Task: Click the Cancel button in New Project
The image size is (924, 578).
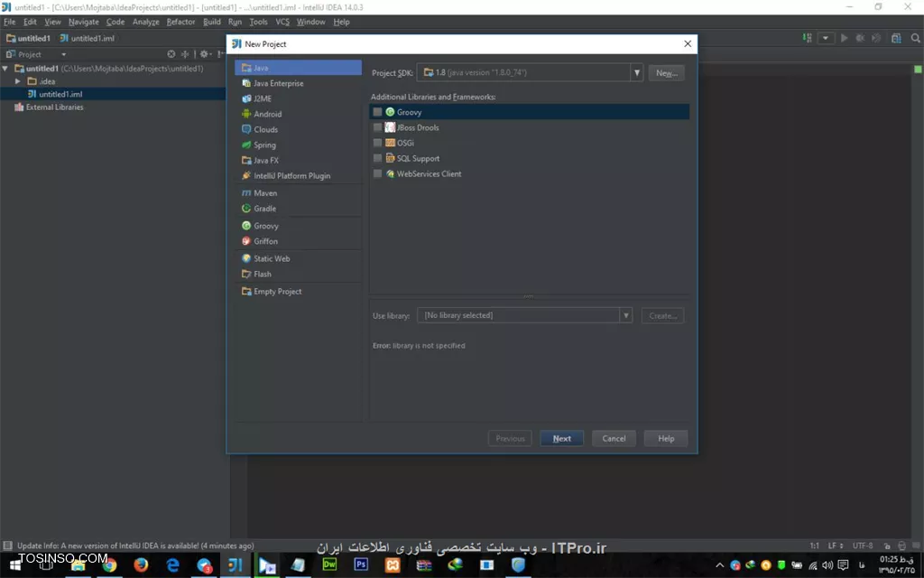Action: click(x=614, y=438)
